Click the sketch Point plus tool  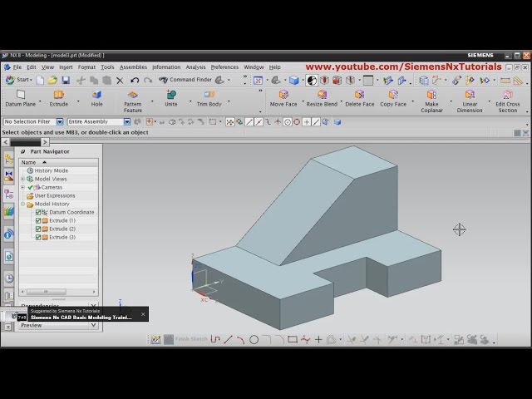(x=318, y=339)
